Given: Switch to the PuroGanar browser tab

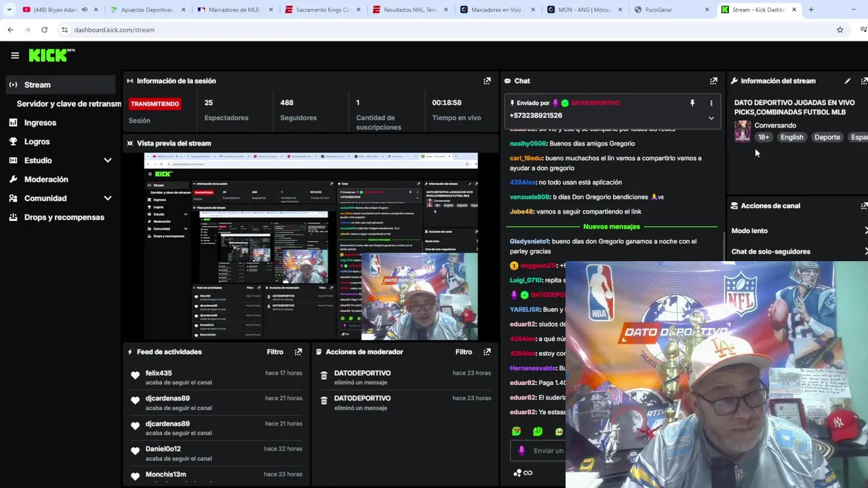Looking at the screenshot, I should (x=671, y=9).
